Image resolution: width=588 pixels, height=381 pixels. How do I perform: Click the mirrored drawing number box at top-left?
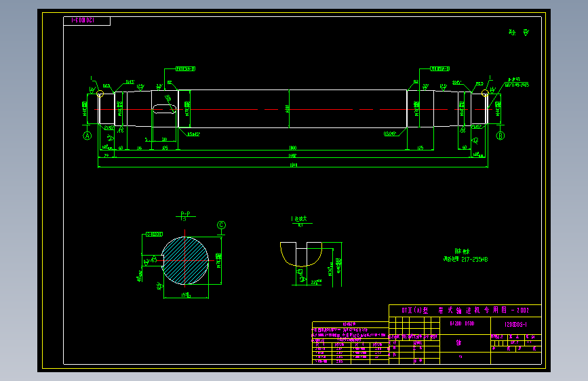point(87,20)
